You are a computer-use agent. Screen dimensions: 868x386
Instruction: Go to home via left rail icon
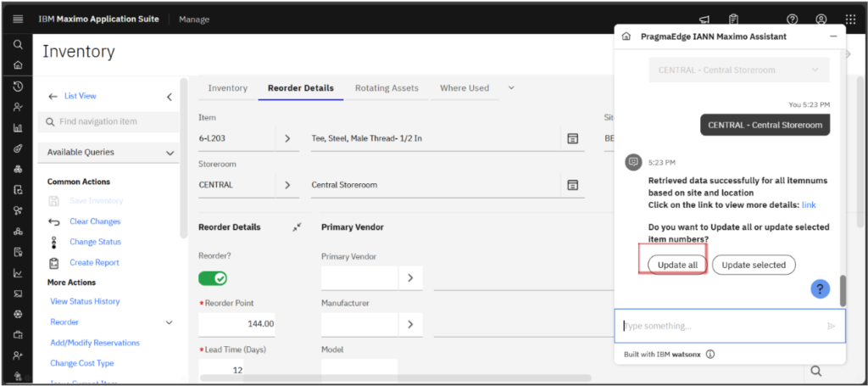pyautogui.click(x=18, y=64)
